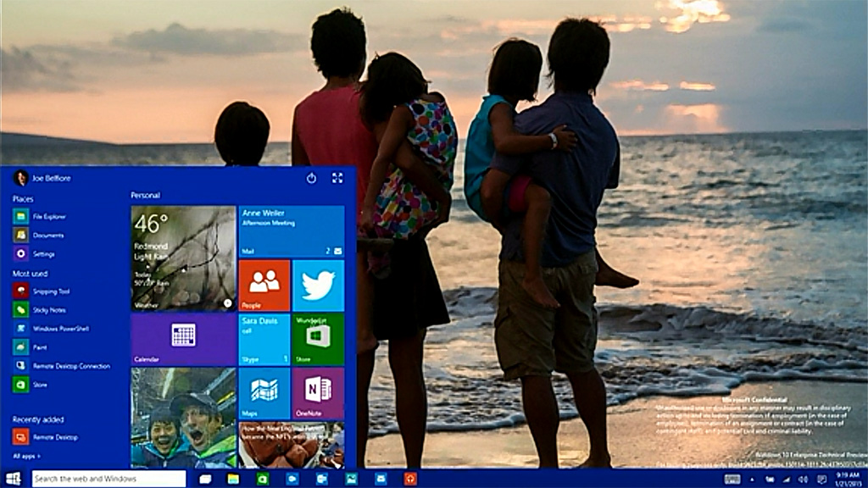Open Joe Belfiore user account menu
Image resolution: width=868 pixels, height=488 pixels.
(42, 178)
